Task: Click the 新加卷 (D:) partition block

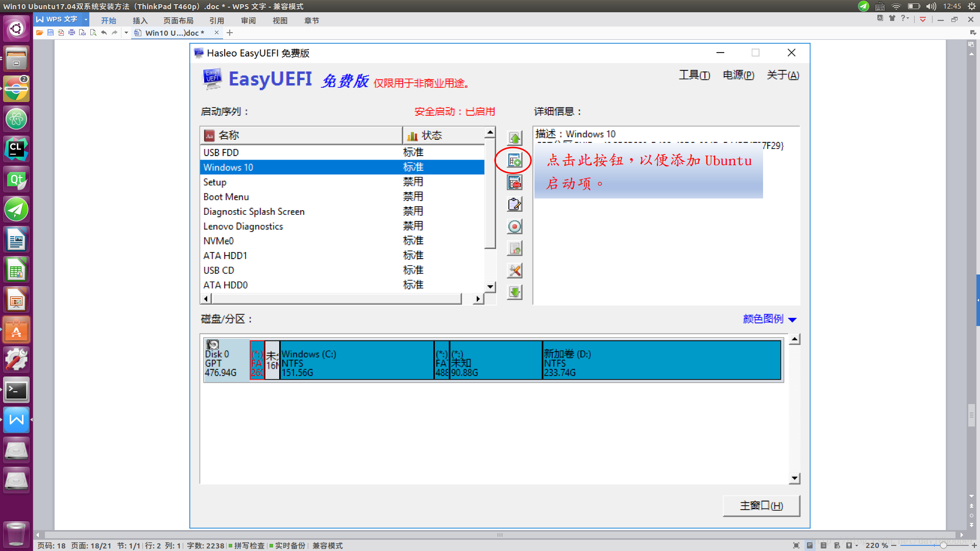Action: (661, 360)
